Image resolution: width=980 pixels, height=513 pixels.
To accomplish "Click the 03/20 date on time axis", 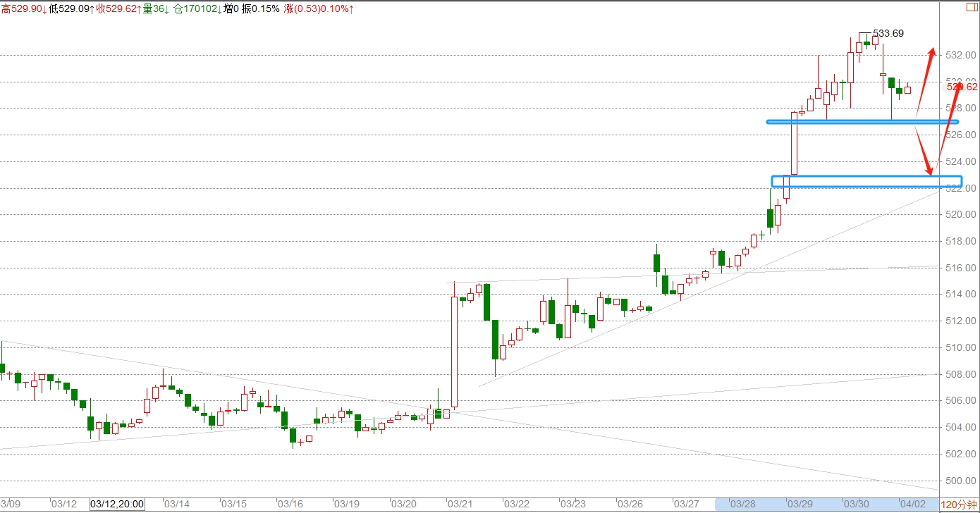I will (403, 505).
